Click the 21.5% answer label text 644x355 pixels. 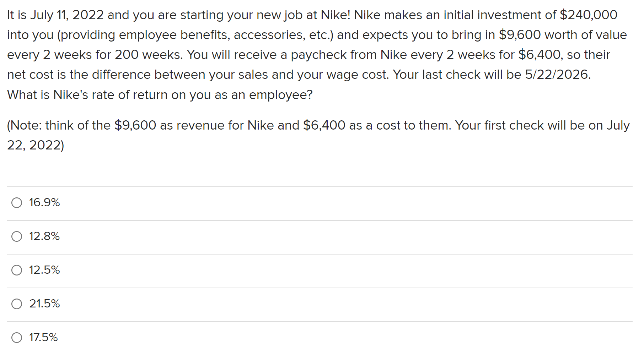pyautogui.click(x=44, y=304)
